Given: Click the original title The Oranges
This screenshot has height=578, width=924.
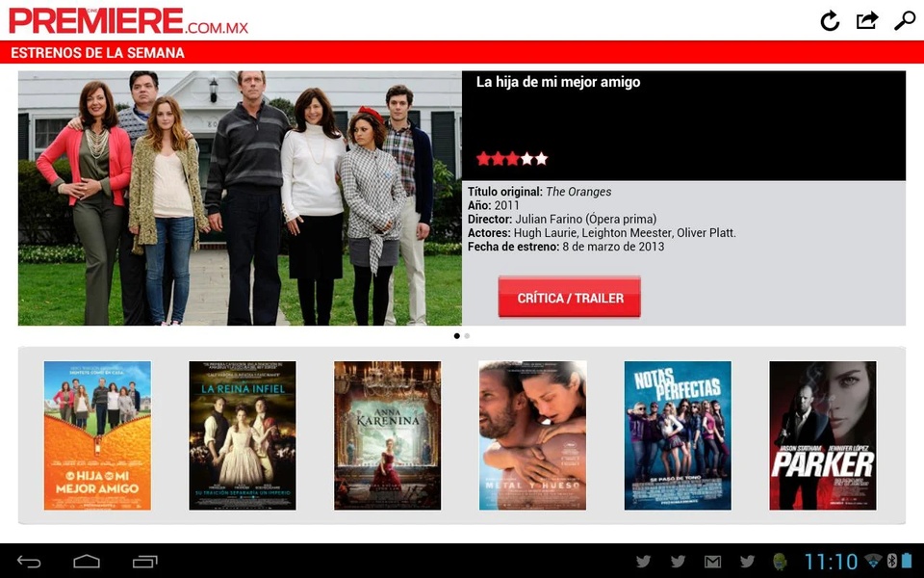Looking at the screenshot, I should tap(578, 192).
